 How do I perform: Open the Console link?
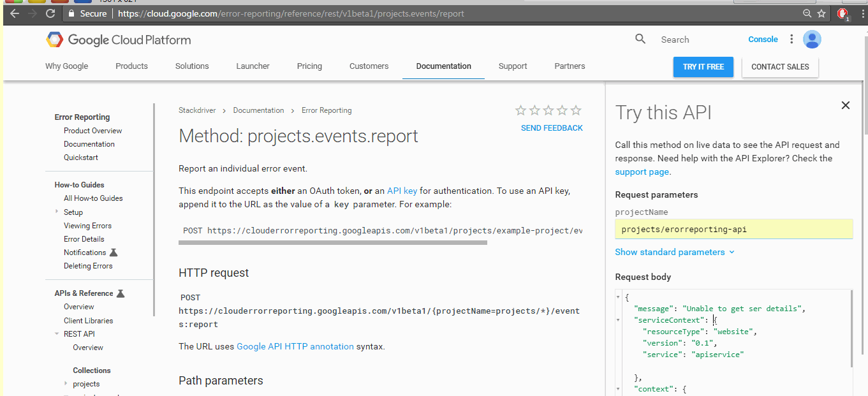tap(763, 40)
